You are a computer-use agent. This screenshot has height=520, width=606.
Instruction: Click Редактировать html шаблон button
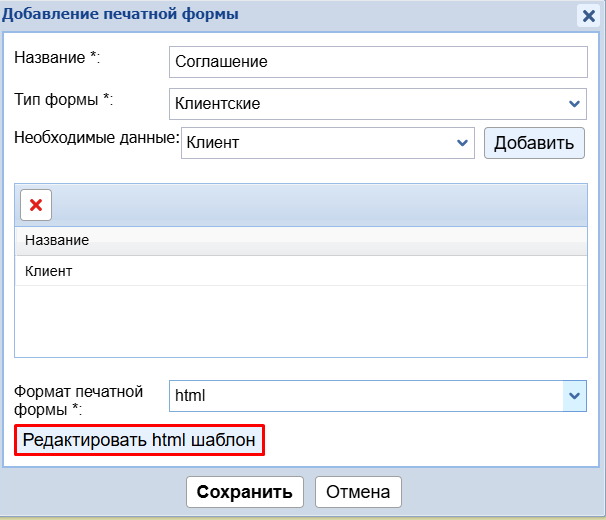pos(140,440)
